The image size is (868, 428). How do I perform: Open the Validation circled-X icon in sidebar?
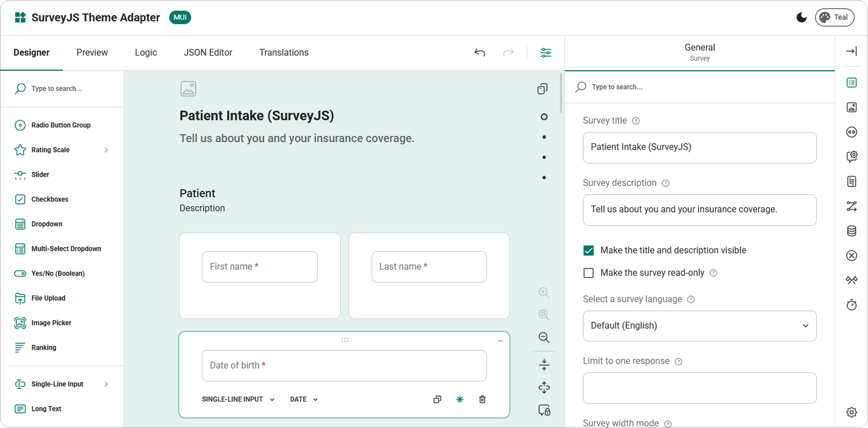pos(852,256)
